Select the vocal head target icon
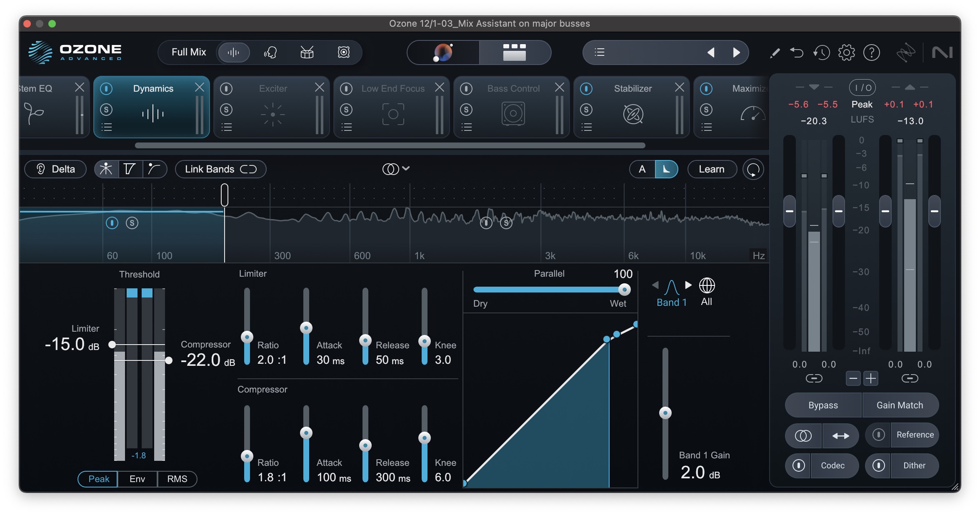The height and width of the screenshot is (515, 980). point(270,52)
